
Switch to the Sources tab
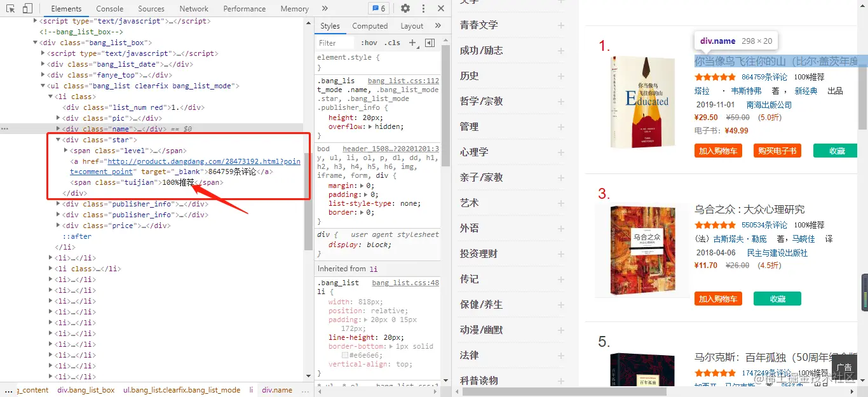151,9
